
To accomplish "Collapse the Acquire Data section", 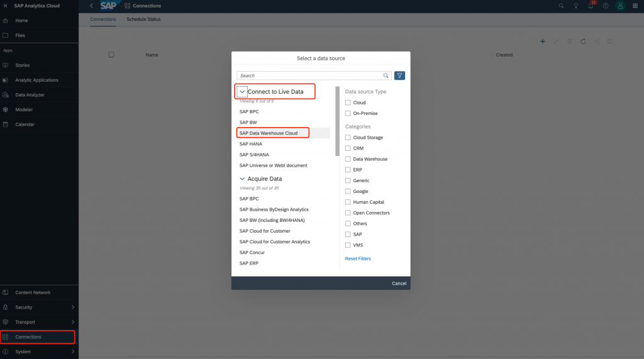I will [x=242, y=179].
